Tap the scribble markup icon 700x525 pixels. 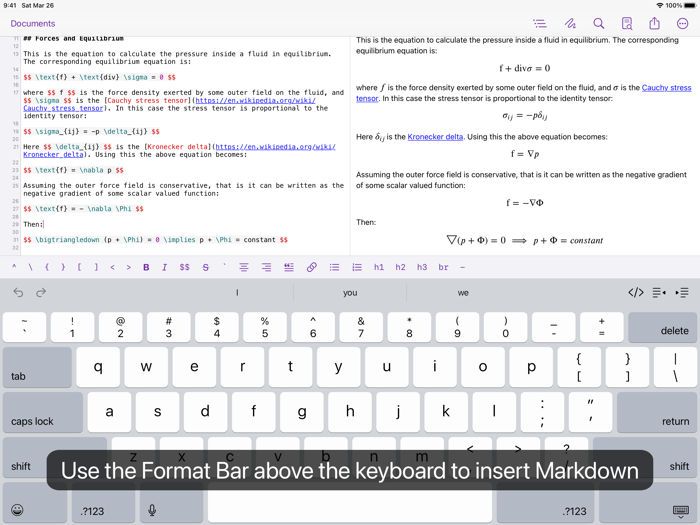coord(570,23)
